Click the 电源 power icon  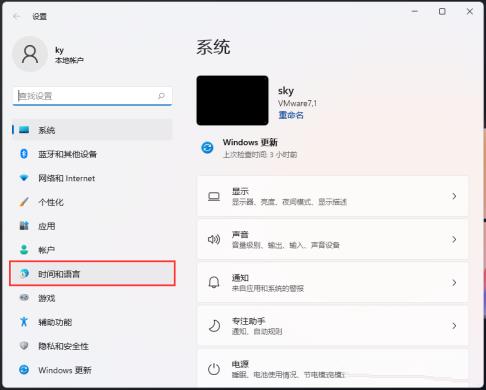(214, 369)
